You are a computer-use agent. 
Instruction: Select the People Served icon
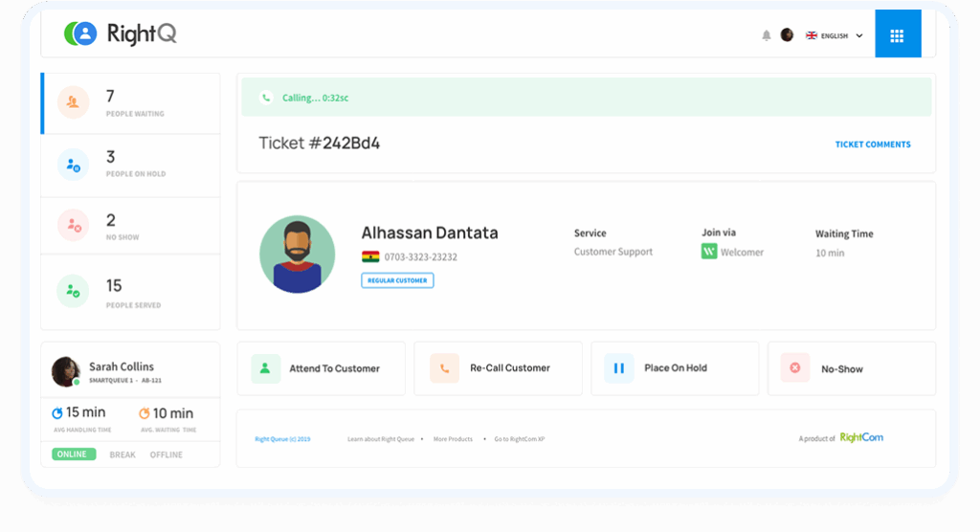[74, 291]
